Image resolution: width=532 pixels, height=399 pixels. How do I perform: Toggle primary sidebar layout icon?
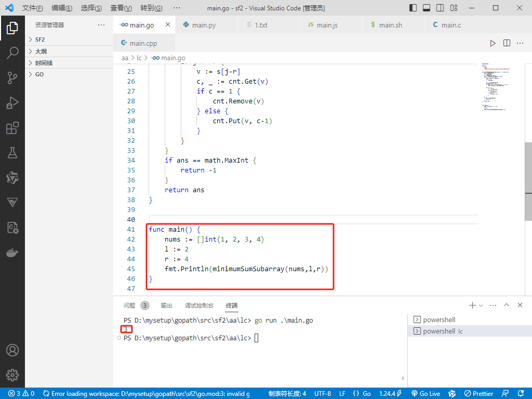413,8
